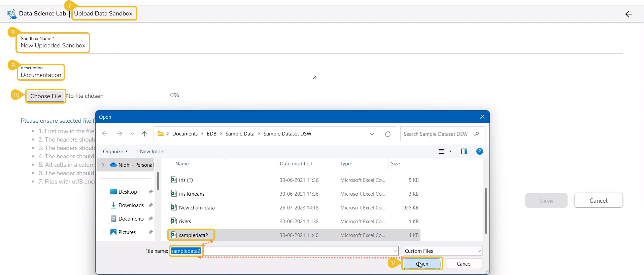
Task: Open the Organize dropdown menu
Action: click(x=115, y=152)
